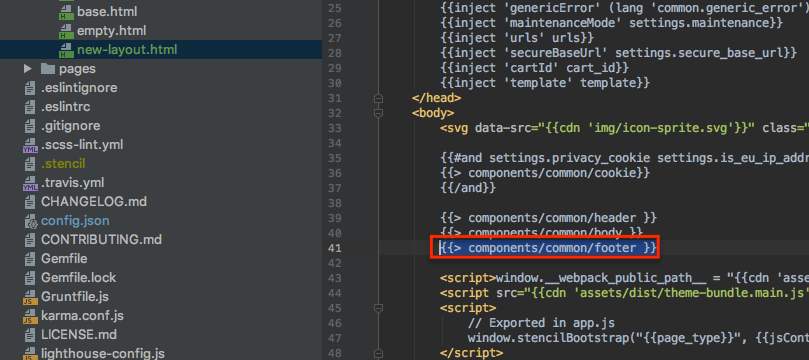
Task: Click the svg data-src line
Action: click(x=624, y=128)
